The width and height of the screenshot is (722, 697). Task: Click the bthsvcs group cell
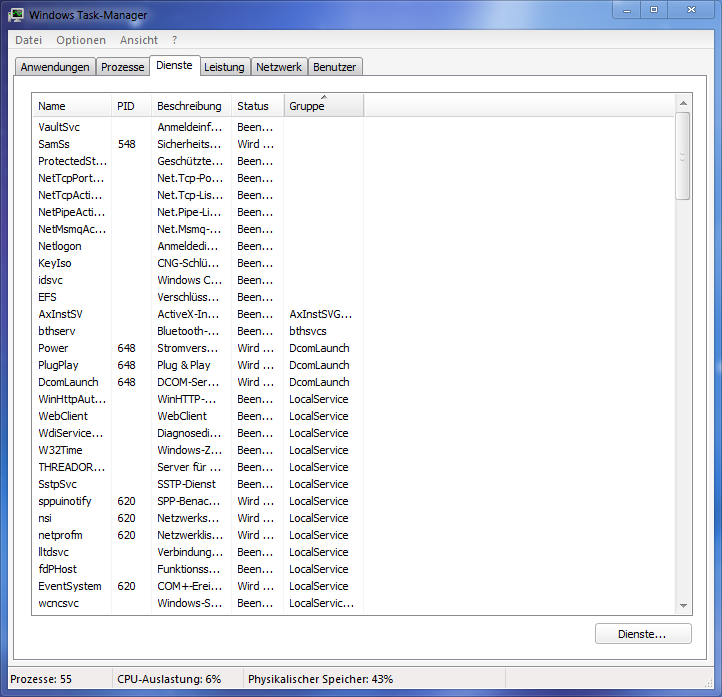pos(308,331)
